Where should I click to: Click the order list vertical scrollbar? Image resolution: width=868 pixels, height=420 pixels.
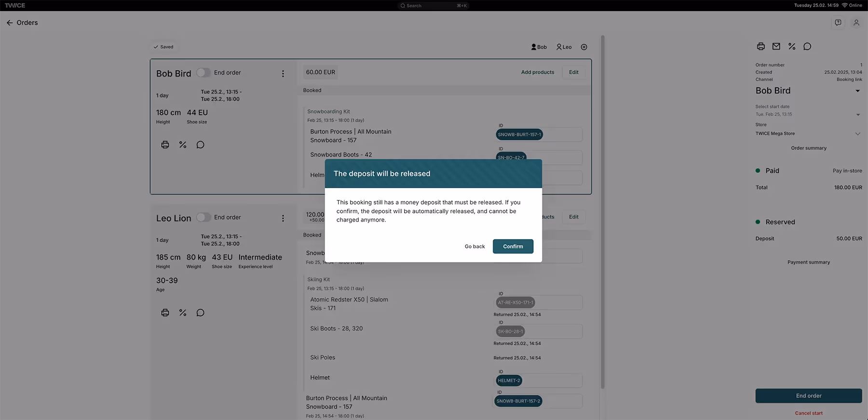pos(602,212)
